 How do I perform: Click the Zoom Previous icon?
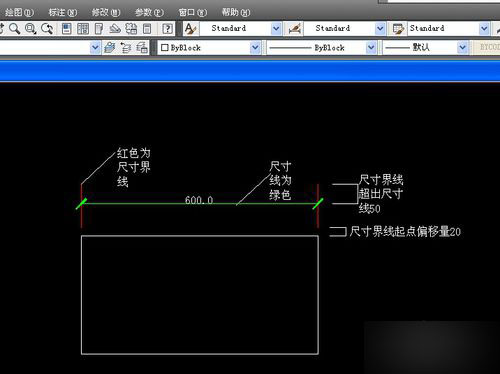[x=47, y=29]
